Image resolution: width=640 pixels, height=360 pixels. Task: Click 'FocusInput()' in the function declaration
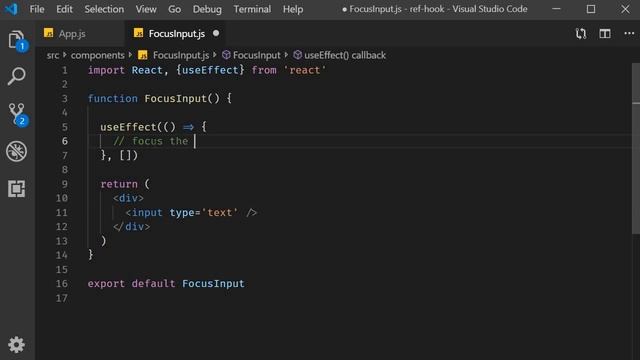coord(182,98)
